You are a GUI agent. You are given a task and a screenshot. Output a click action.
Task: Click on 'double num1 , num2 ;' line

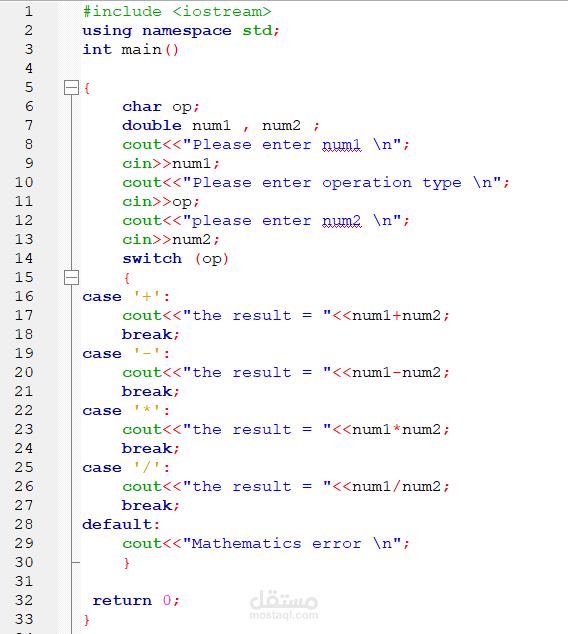pyautogui.click(x=221, y=126)
